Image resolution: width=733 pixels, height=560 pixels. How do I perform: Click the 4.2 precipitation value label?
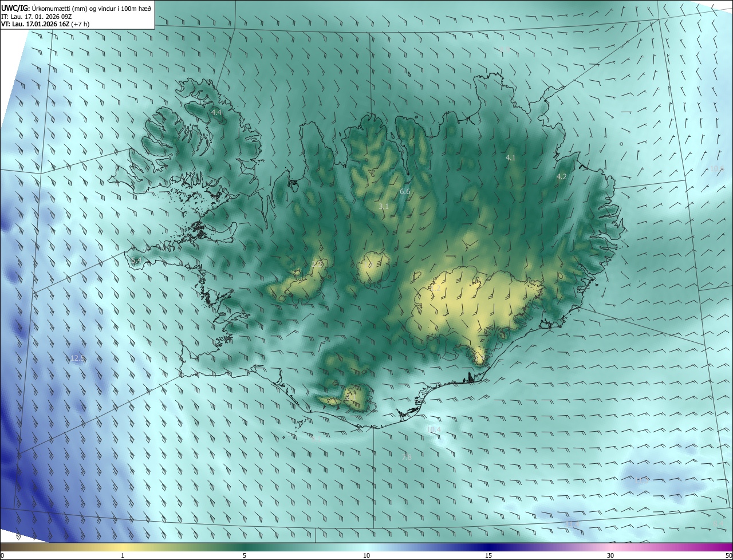click(562, 176)
